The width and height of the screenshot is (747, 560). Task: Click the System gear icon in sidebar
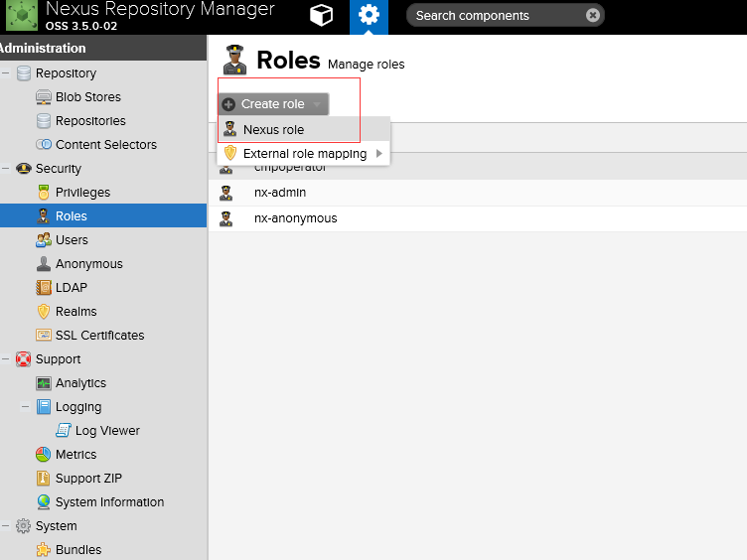click(24, 525)
